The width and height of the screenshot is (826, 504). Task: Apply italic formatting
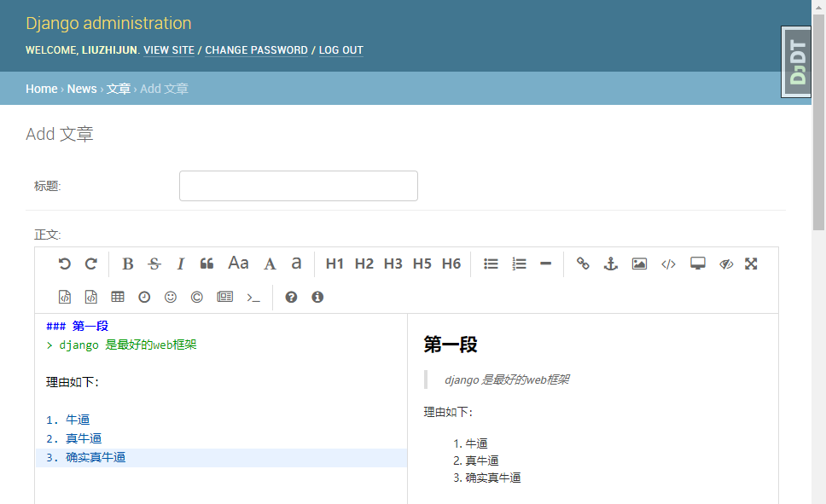[x=180, y=264]
